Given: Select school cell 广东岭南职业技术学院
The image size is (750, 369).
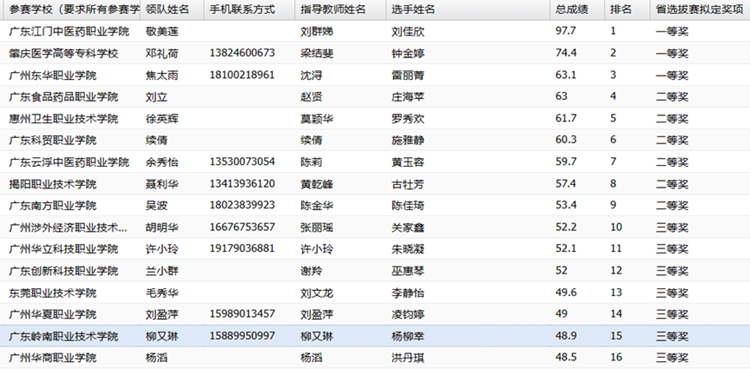Looking at the screenshot, I should click(64, 336).
